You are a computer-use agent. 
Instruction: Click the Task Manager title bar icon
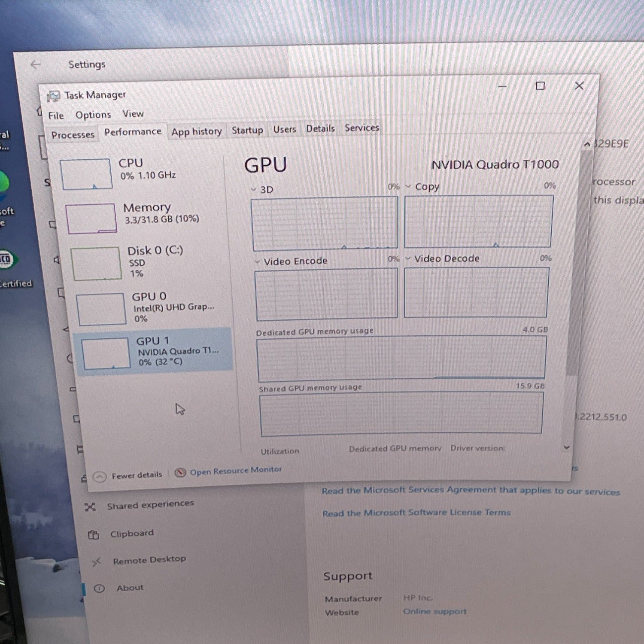coord(53,96)
